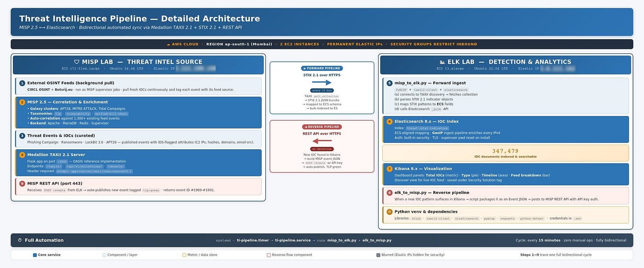Click the 'every 15 min' pill

[322, 91]
